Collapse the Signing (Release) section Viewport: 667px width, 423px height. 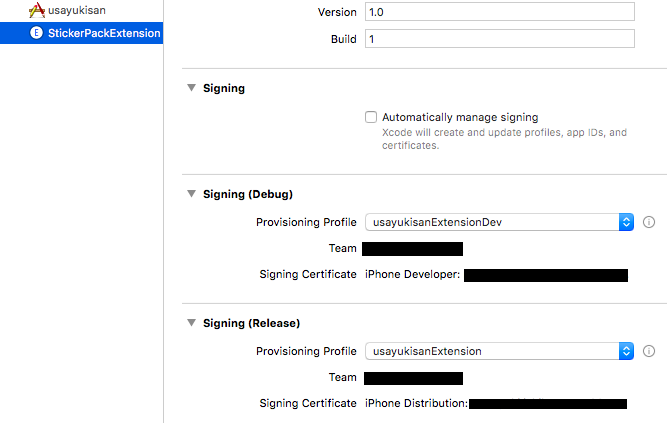[x=191, y=323]
